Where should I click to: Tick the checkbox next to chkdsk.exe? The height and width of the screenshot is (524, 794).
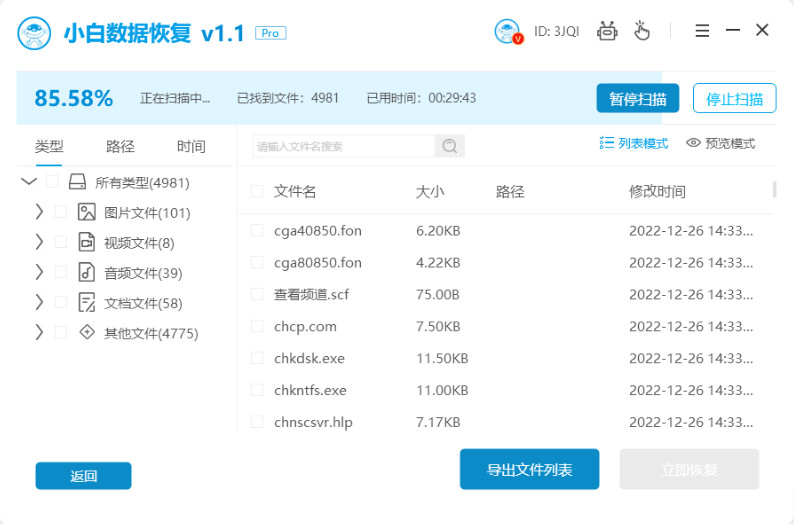257,358
